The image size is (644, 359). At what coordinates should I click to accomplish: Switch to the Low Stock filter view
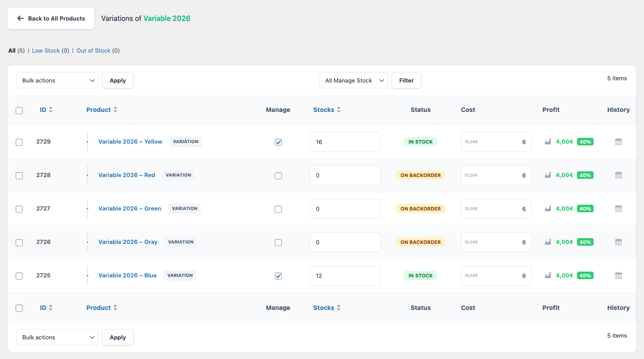(46, 51)
